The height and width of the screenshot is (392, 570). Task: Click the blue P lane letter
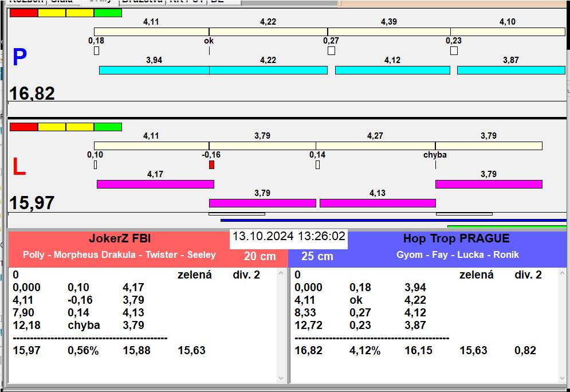pyautogui.click(x=19, y=57)
